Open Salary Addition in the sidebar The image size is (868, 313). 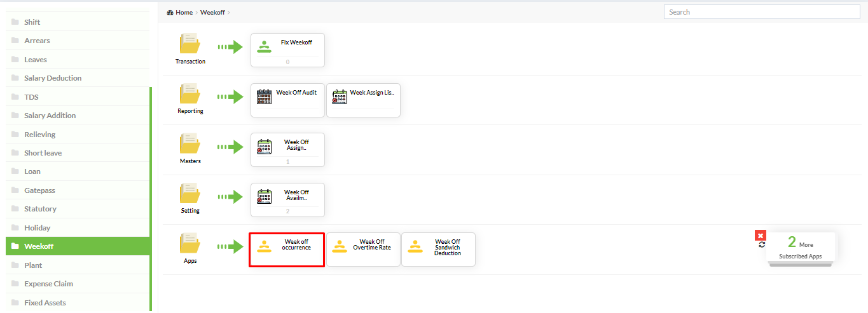pos(78,116)
